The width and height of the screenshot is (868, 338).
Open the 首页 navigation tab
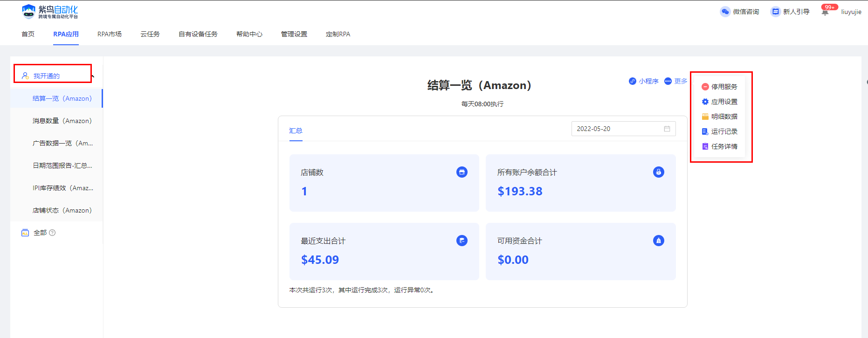[x=28, y=34]
